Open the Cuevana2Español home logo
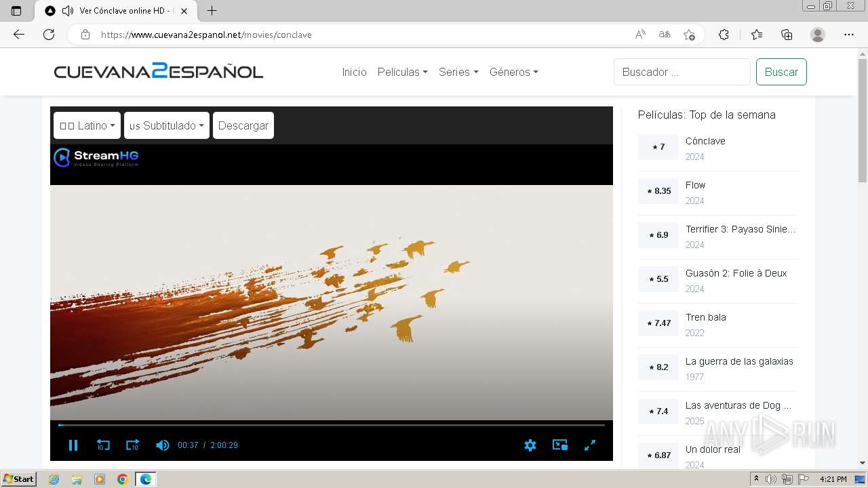The height and width of the screenshot is (488, 868). pyautogui.click(x=159, y=71)
